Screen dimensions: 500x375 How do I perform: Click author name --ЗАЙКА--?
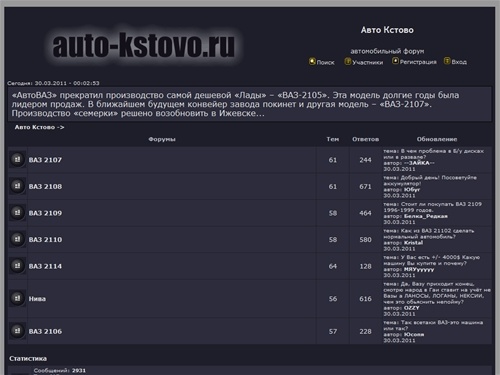click(x=419, y=163)
